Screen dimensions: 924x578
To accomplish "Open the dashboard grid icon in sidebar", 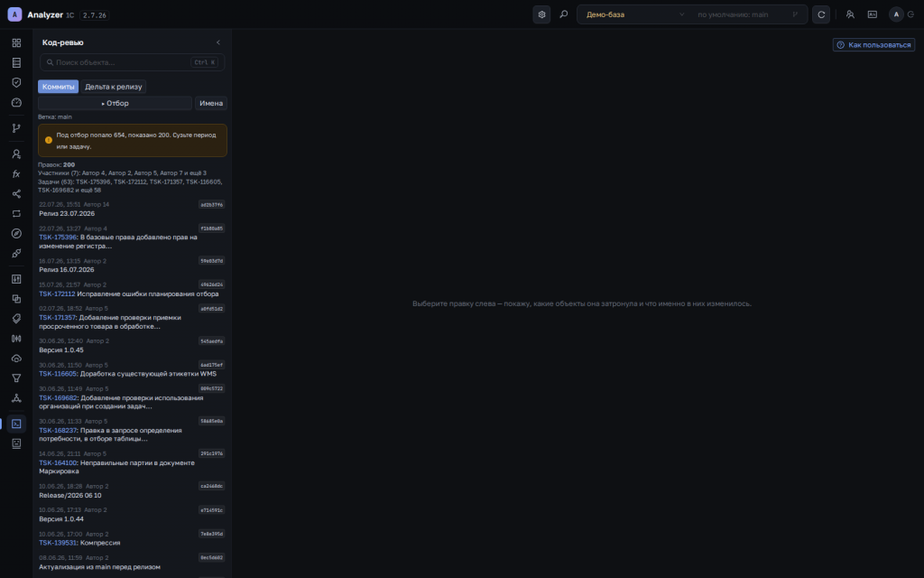I will [16, 43].
